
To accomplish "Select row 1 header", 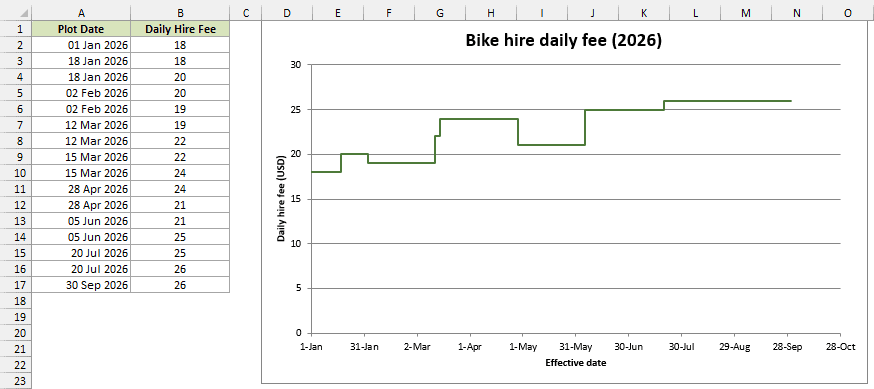I will click(x=16, y=29).
